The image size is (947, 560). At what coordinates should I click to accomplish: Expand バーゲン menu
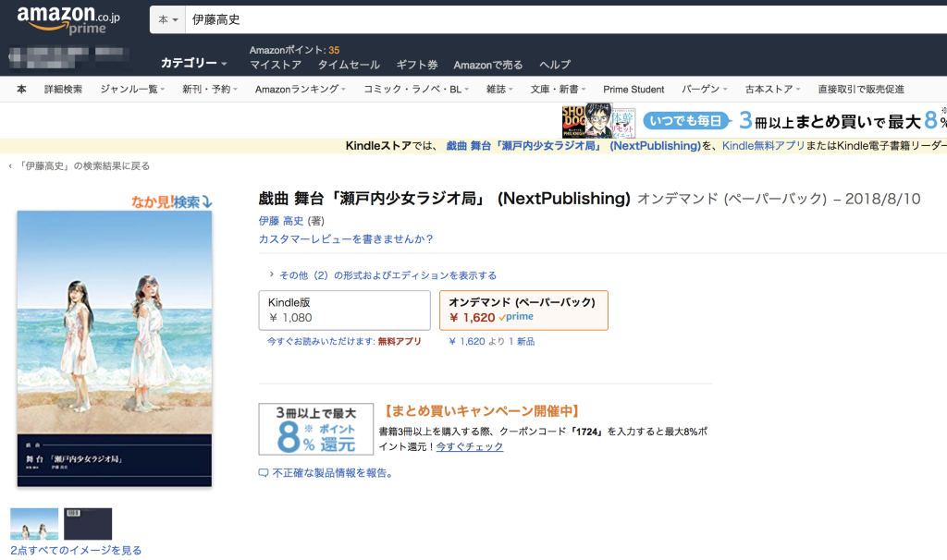point(704,90)
